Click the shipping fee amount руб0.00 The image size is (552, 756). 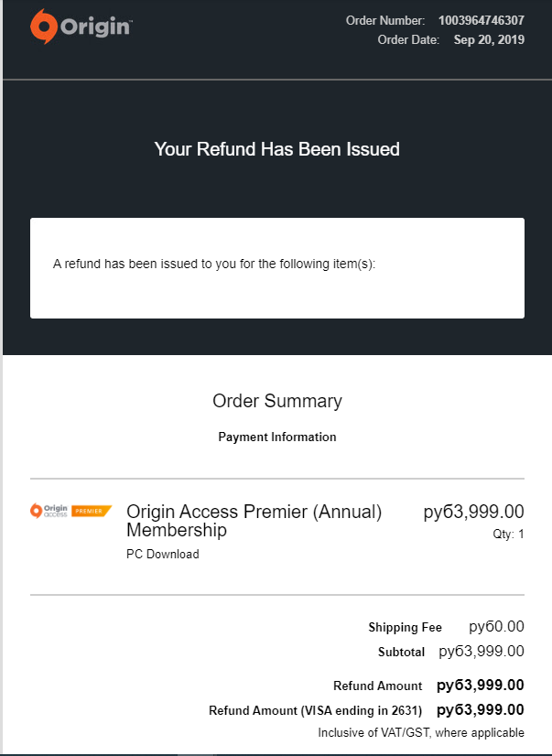(496, 626)
